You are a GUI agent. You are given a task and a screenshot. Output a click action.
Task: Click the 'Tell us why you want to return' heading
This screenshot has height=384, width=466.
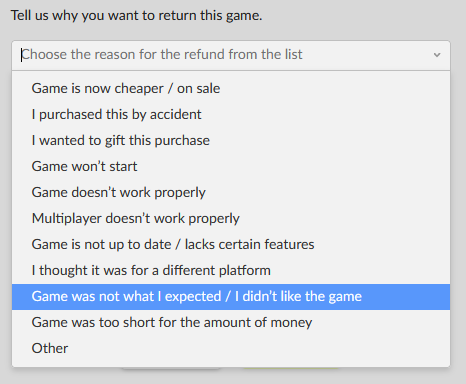click(136, 16)
